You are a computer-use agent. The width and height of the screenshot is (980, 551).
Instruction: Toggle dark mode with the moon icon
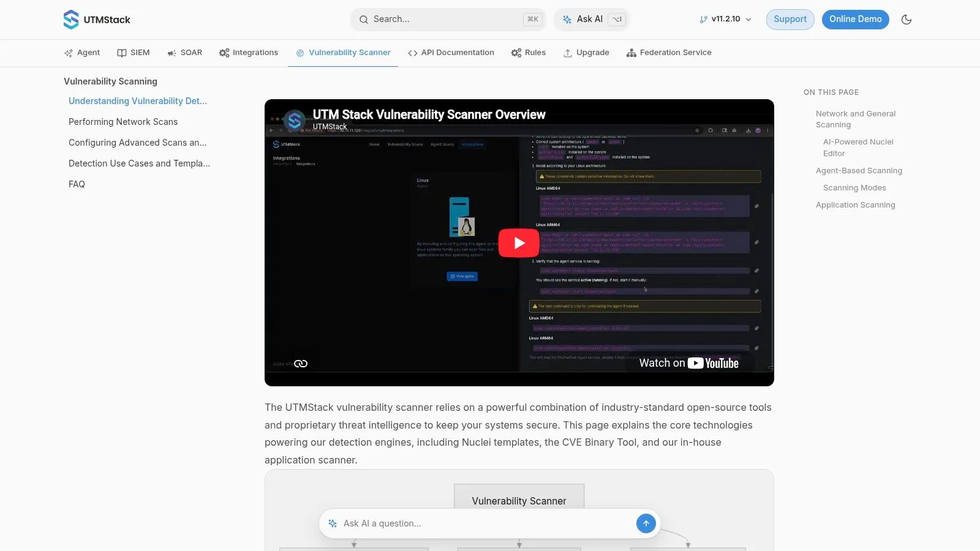coord(907,20)
